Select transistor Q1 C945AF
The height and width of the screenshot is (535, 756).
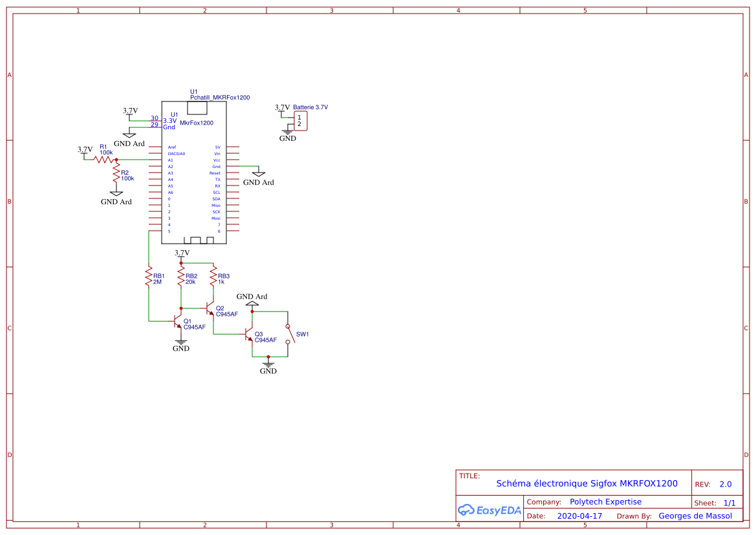178,320
